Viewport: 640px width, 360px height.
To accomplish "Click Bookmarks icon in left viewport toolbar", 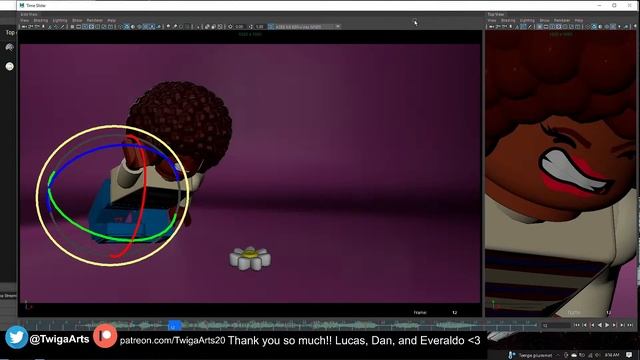I will pyautogui.click(x=43, y=27).
